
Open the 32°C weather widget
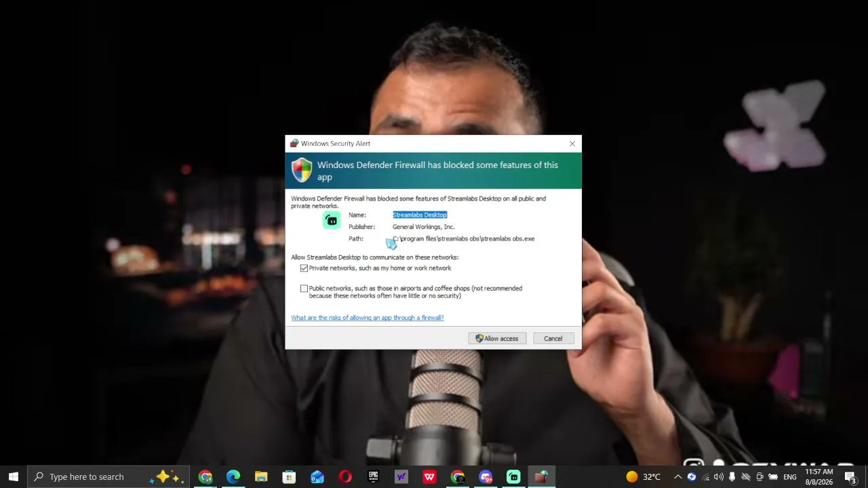(x=643, y=476)
